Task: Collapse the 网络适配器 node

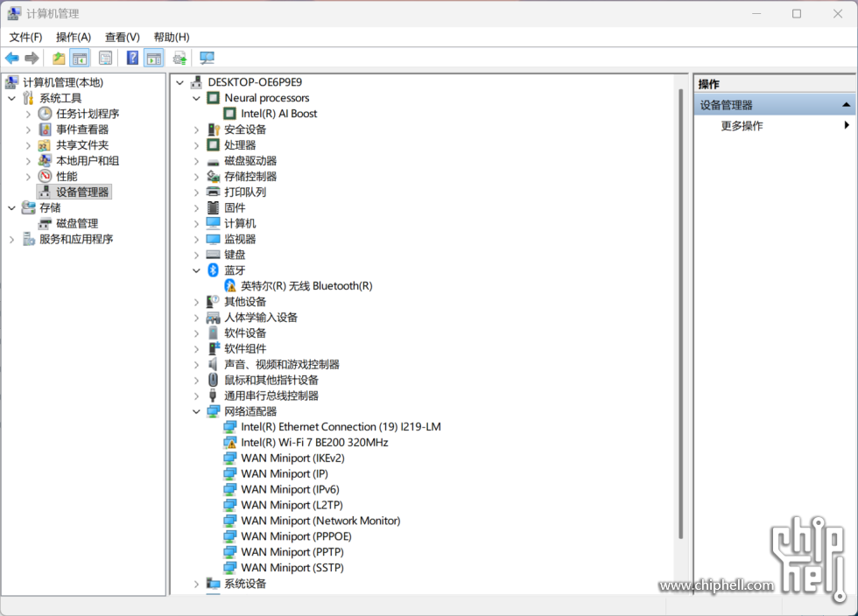Action: (x=197, y=411)
